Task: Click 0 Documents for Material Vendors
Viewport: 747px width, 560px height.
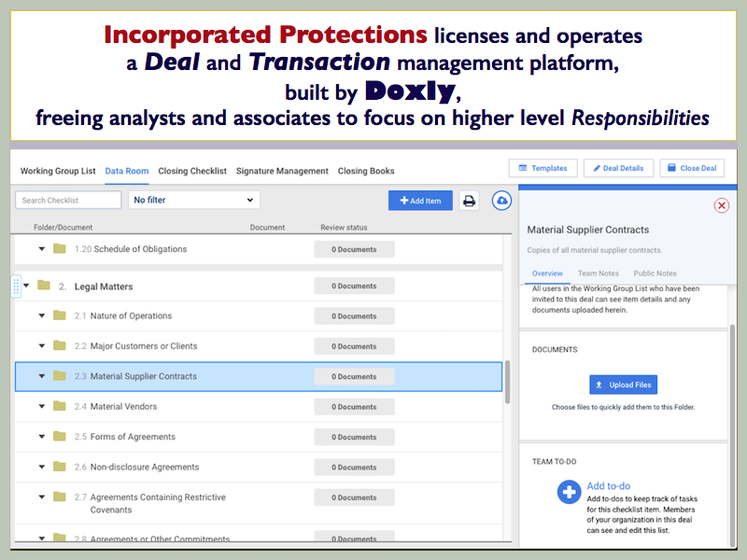Action: (x=354, y=407)
